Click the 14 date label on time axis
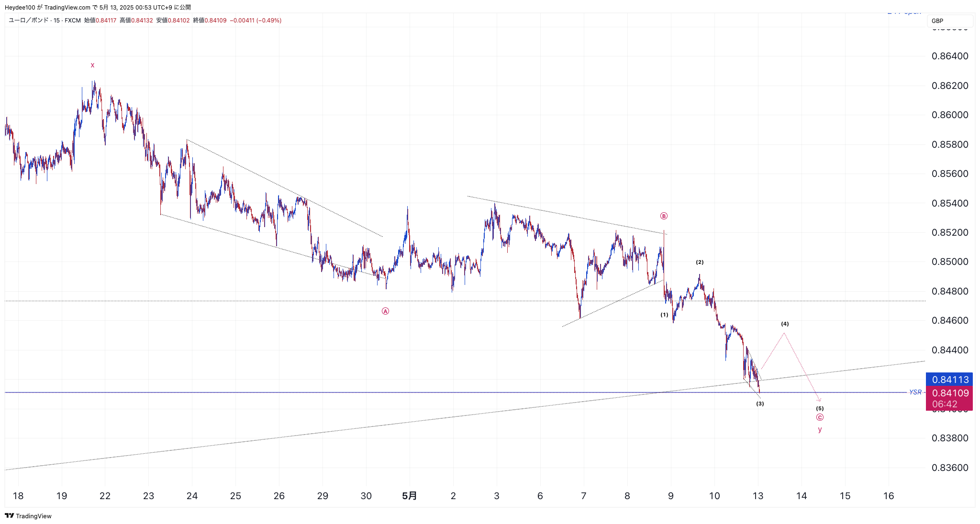 [802, 496]
